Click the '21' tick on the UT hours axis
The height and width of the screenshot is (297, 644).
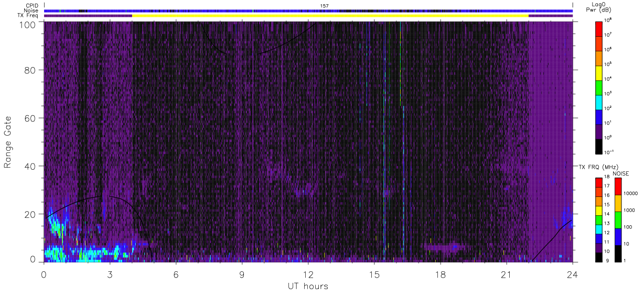(506, 274)
